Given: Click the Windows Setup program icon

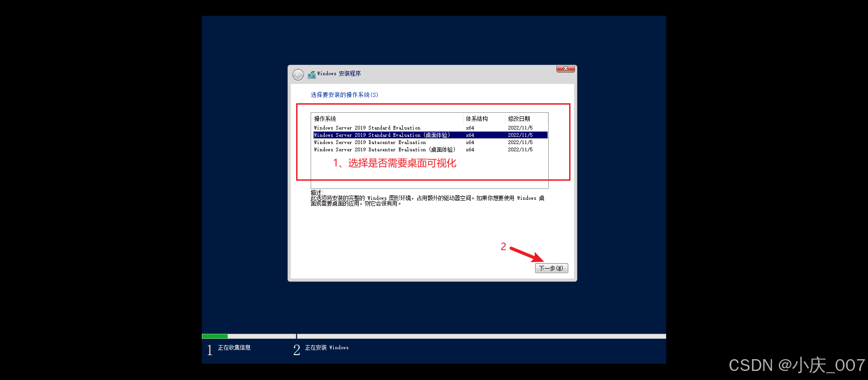Looking at the screenshot, I should point(312,74).
